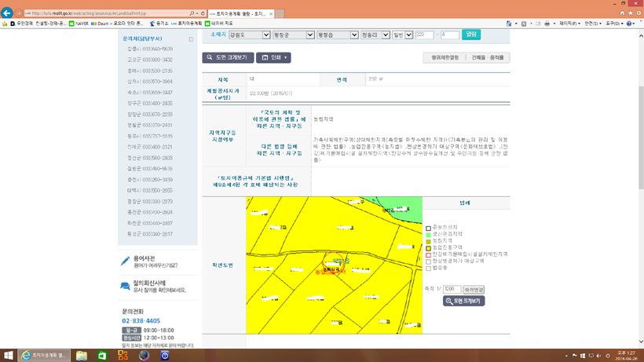Click the volume speaker icon in system tray

598,356
